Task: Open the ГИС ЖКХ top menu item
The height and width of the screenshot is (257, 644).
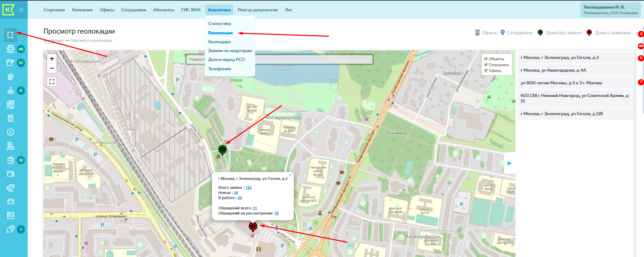Action: click(191, 10)
